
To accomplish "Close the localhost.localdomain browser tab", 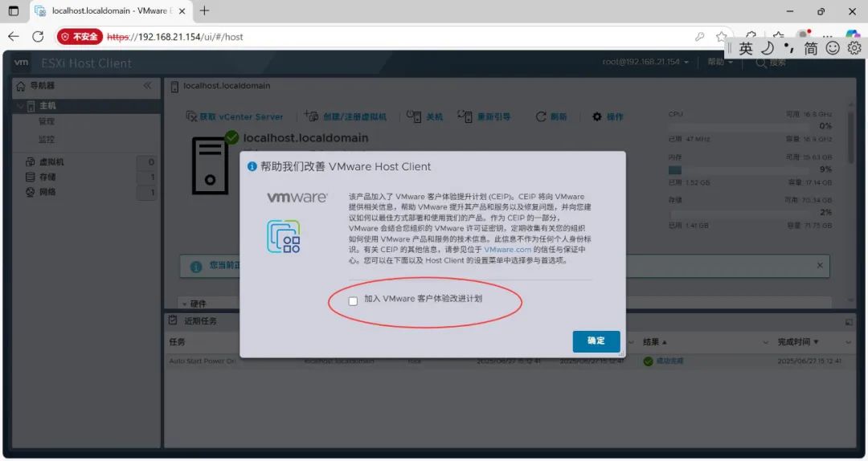I will coord(182,11).
